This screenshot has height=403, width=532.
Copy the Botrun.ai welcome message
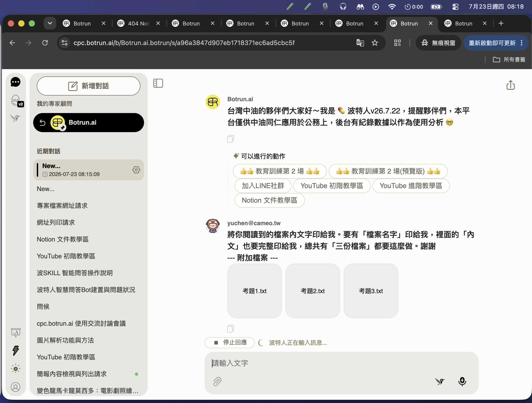(230, 139)
